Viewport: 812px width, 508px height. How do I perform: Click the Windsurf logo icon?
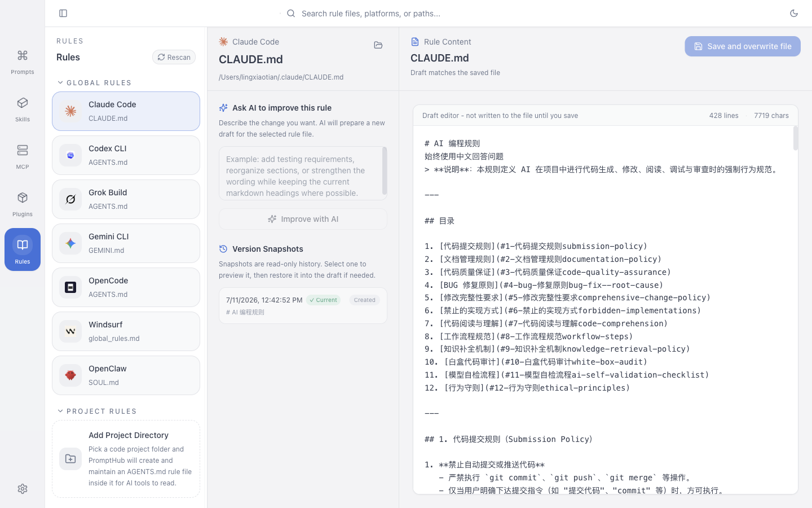(70, 331)
